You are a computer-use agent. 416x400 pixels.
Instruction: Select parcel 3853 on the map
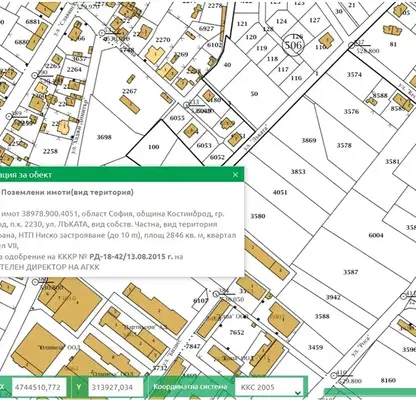tap(298, 171)
